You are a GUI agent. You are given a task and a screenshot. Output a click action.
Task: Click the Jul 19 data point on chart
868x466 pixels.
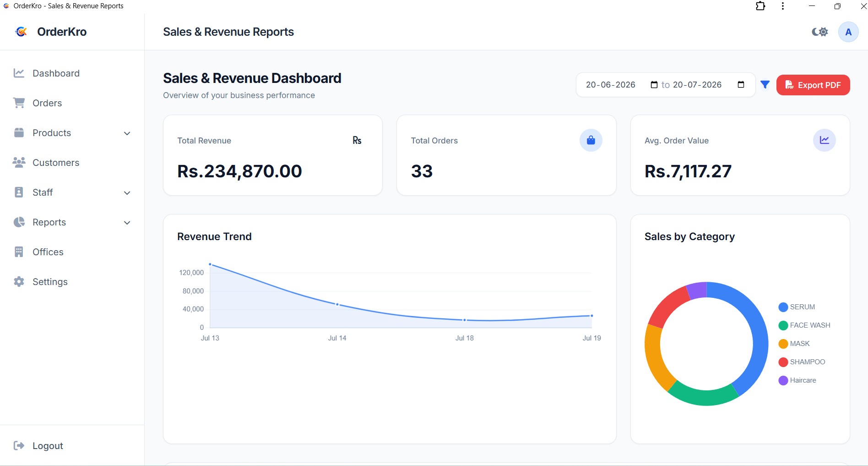[x=592, y=316]
